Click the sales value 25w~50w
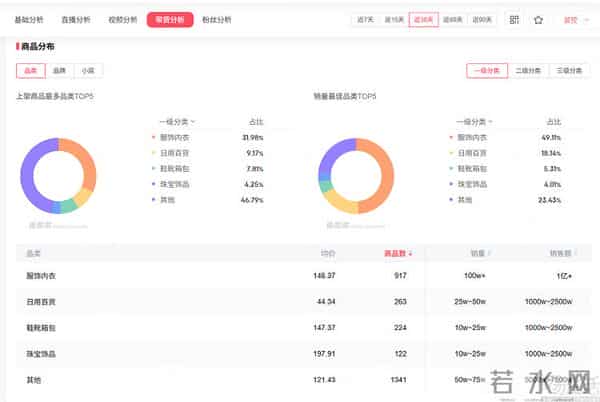 coord(470,301)
